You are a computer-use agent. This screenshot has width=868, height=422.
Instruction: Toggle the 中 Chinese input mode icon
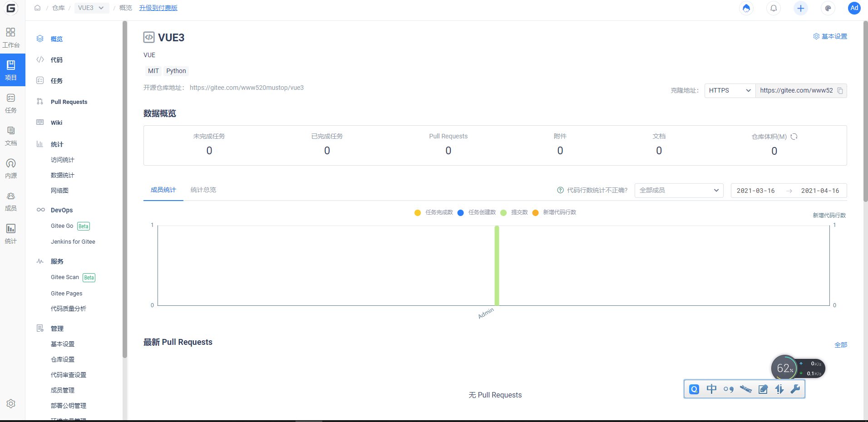[711, 389]
